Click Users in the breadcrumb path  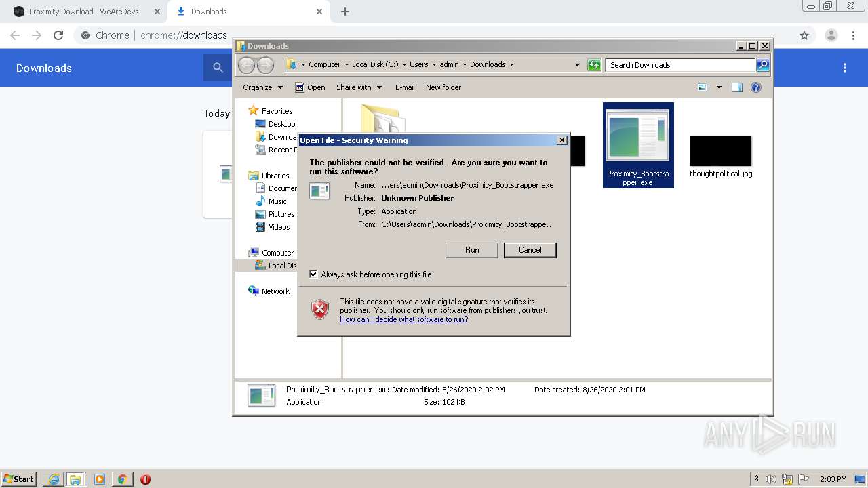click(x=418, y=64)
